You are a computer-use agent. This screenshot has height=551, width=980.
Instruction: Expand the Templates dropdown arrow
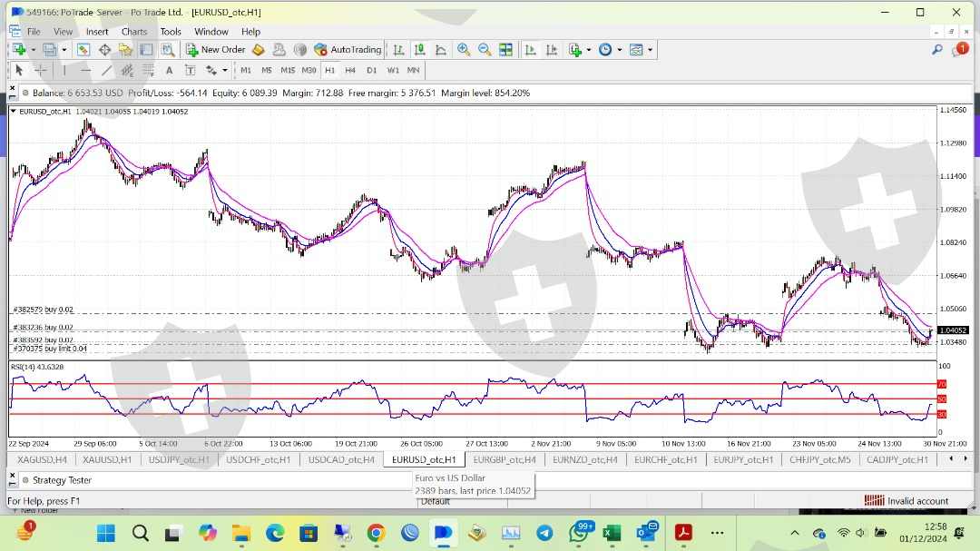650,50
